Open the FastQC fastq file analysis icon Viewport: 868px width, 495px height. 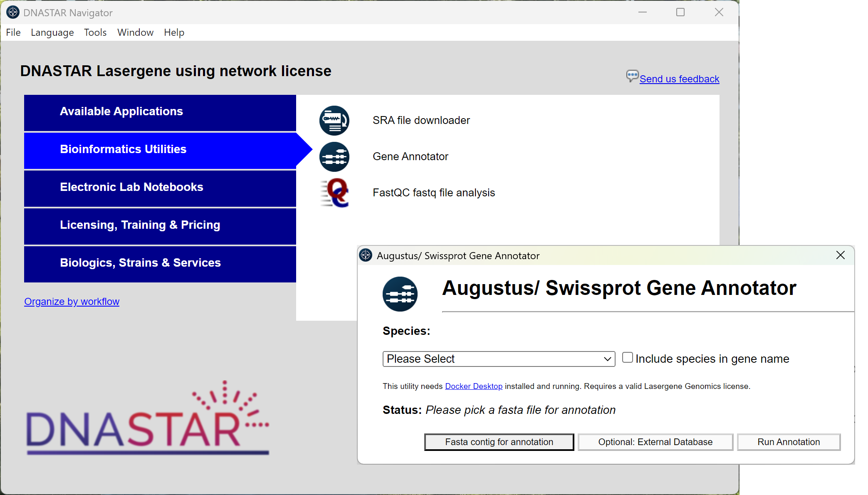click(334, 193)
